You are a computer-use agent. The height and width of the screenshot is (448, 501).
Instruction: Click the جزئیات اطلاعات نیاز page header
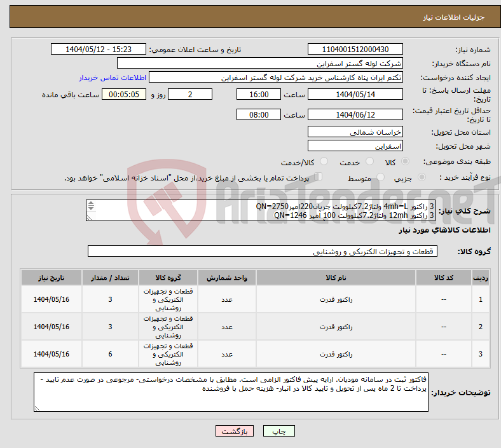pyautogui.click(x=454, y=17)
